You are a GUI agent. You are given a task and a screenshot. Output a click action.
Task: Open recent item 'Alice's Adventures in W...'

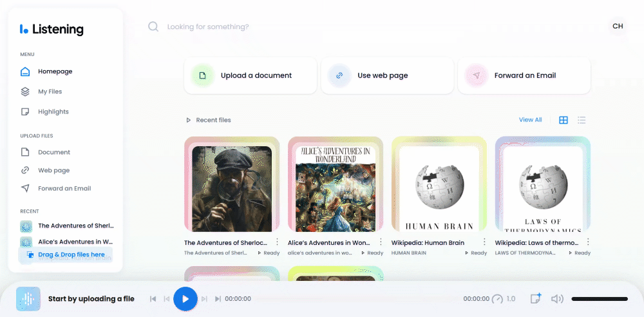(75, 242)
